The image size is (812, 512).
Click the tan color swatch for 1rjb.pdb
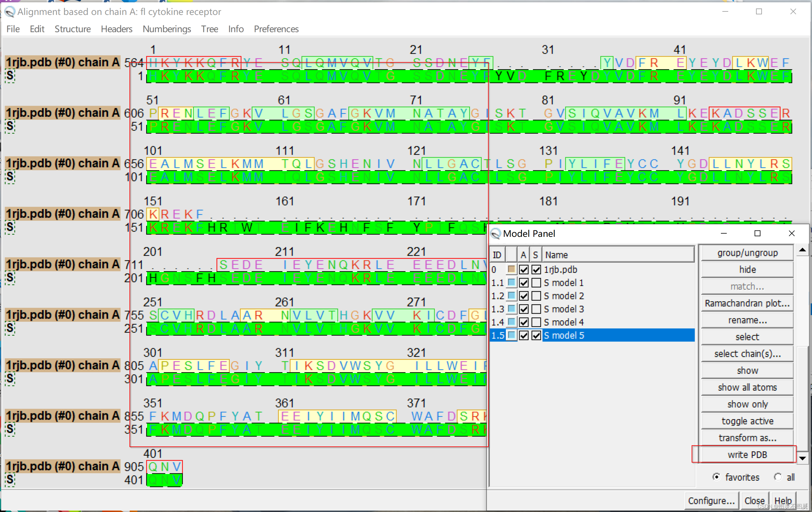tap(511, 269)
